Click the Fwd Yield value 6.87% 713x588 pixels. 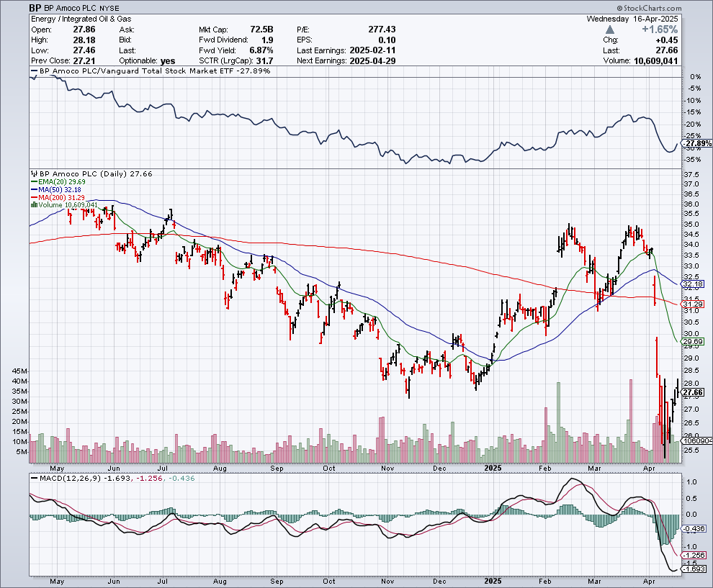click(261, 50)
